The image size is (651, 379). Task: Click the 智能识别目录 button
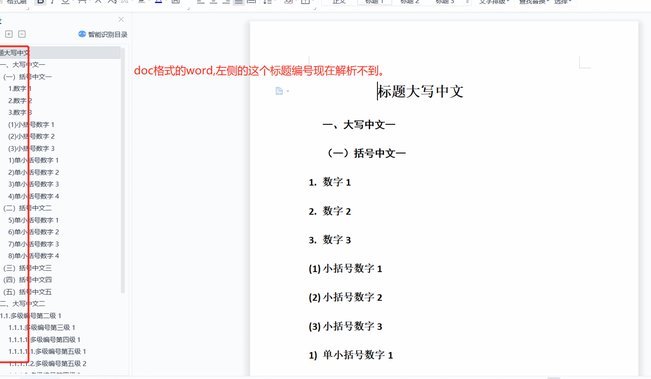pyautogui.click(x=103, y=34)
